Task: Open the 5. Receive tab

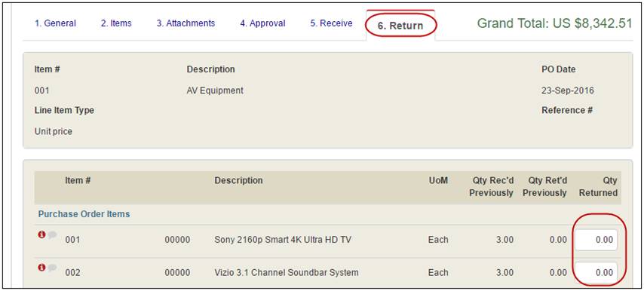Action: (331, 23)
